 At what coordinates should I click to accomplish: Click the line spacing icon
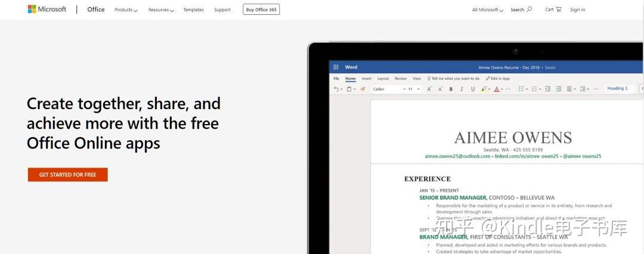(x=583, y=89)
